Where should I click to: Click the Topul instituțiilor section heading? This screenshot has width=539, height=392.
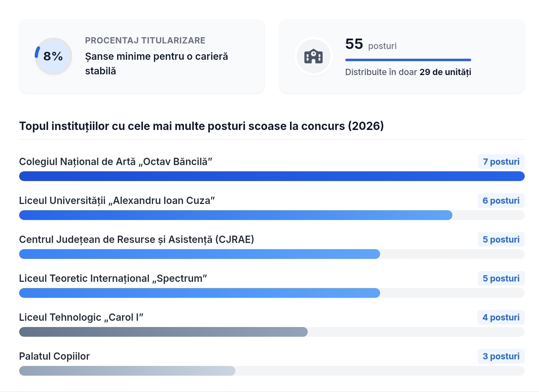pos(202,126)
